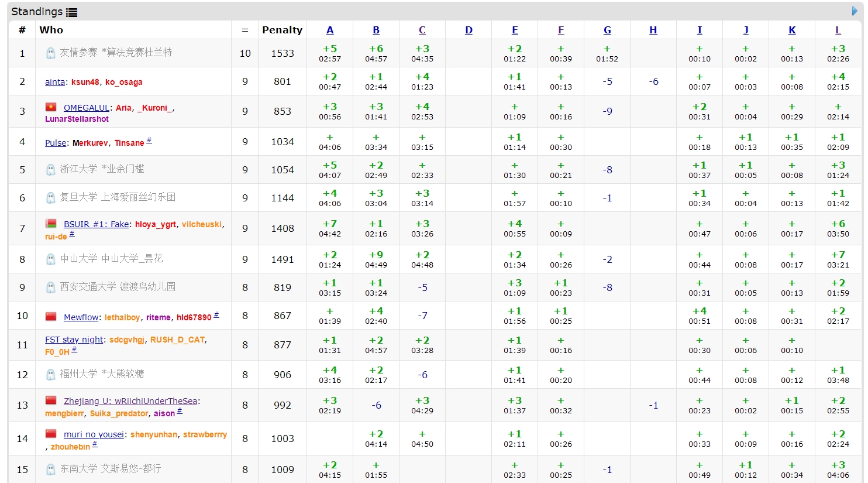Click ghost icon next to 东南大学 team

tap(51, 470)
